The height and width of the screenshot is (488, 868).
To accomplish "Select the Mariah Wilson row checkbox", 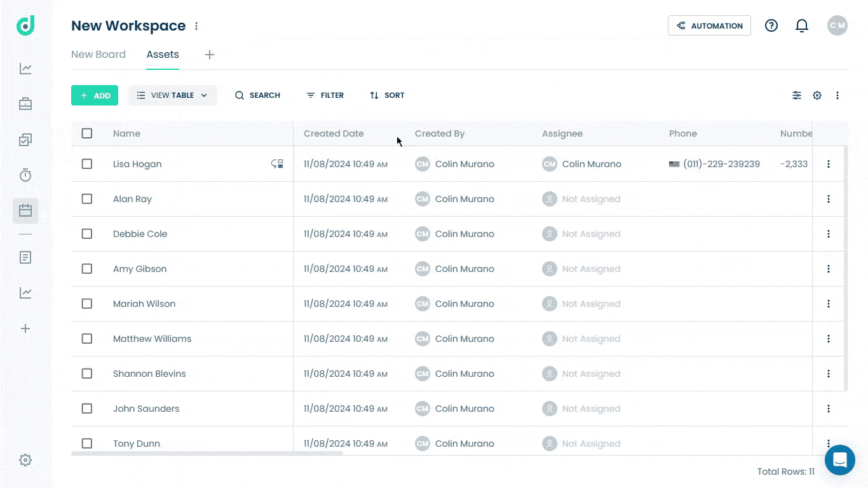I will [87, 304].
